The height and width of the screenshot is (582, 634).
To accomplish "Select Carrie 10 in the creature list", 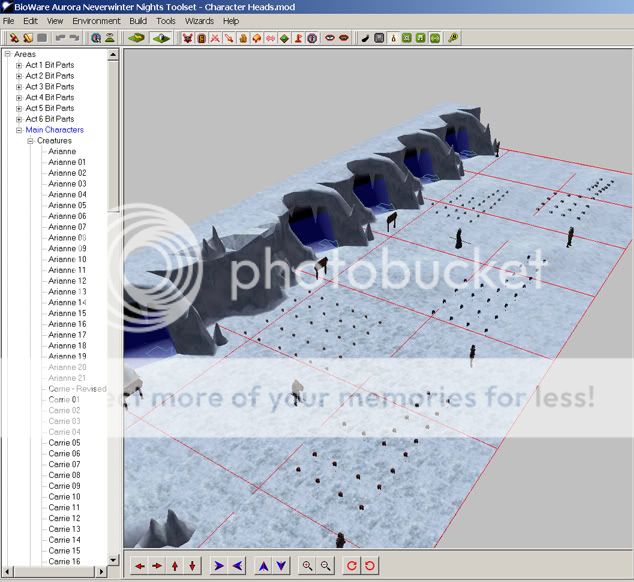I will coord(64,497).
